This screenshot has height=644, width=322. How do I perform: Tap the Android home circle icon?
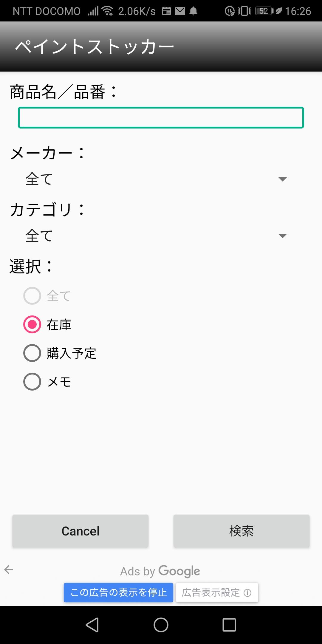click(x=161, y=625)
